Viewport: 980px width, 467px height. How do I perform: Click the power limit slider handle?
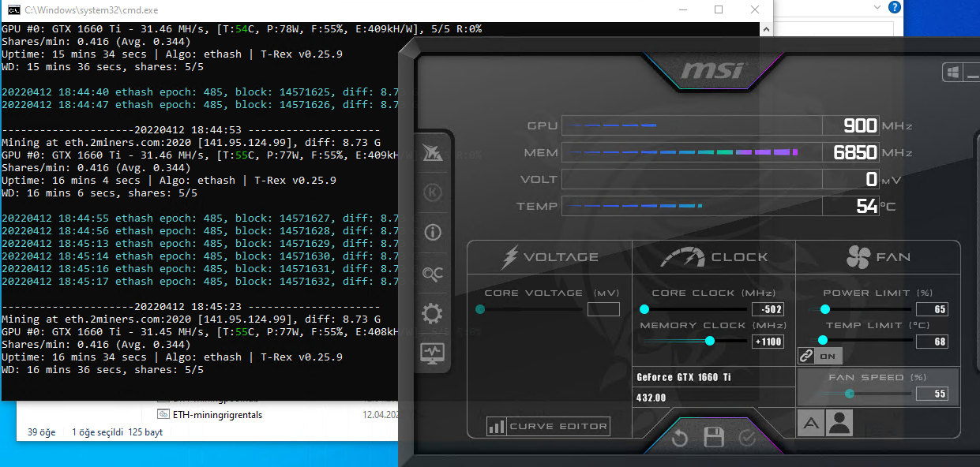coord(825,309)
